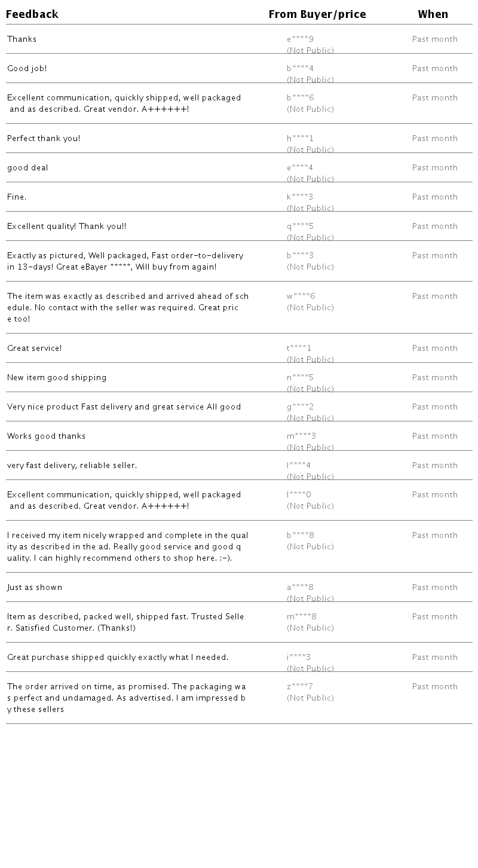
Task: Click the "New item good shipping" comment
Action: [x=57, y=378]
